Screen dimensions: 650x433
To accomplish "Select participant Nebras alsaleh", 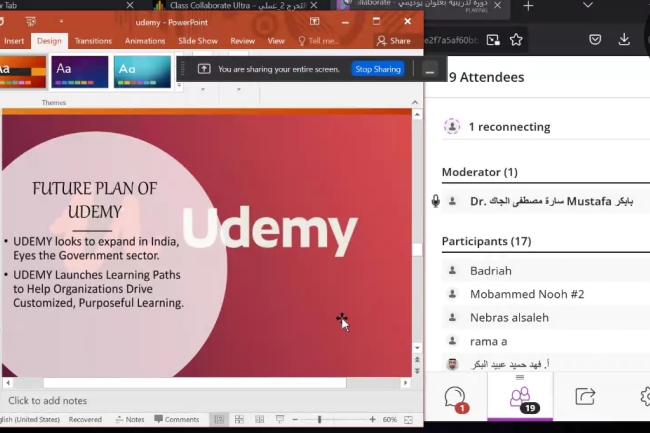I will (546, 318).
